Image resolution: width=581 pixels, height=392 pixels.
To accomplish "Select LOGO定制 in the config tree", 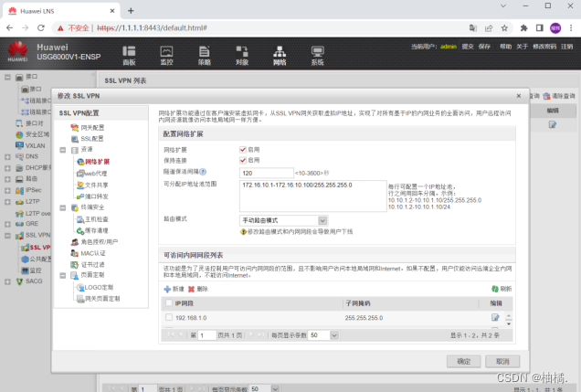I will (x=99, y=288).
